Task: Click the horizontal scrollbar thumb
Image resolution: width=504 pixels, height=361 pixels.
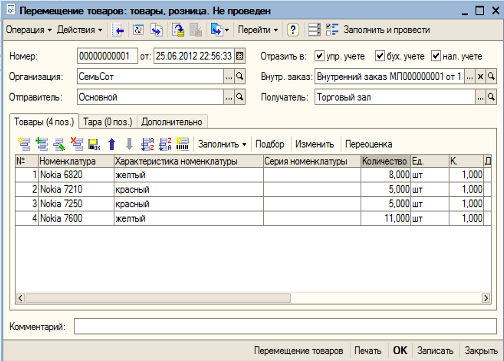Action: (158, 298)
